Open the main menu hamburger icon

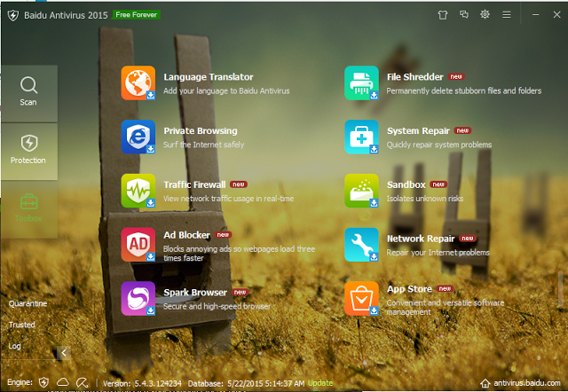coord(507,15)
